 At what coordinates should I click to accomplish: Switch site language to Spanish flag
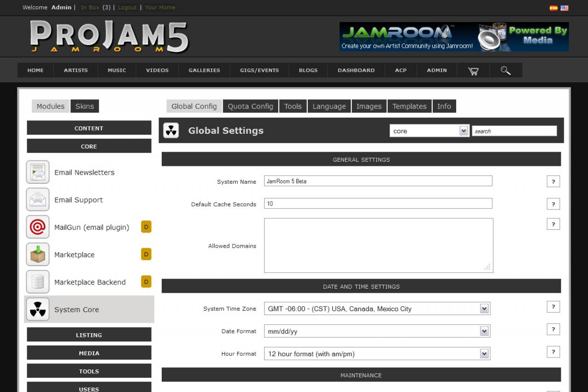(554, 8)
